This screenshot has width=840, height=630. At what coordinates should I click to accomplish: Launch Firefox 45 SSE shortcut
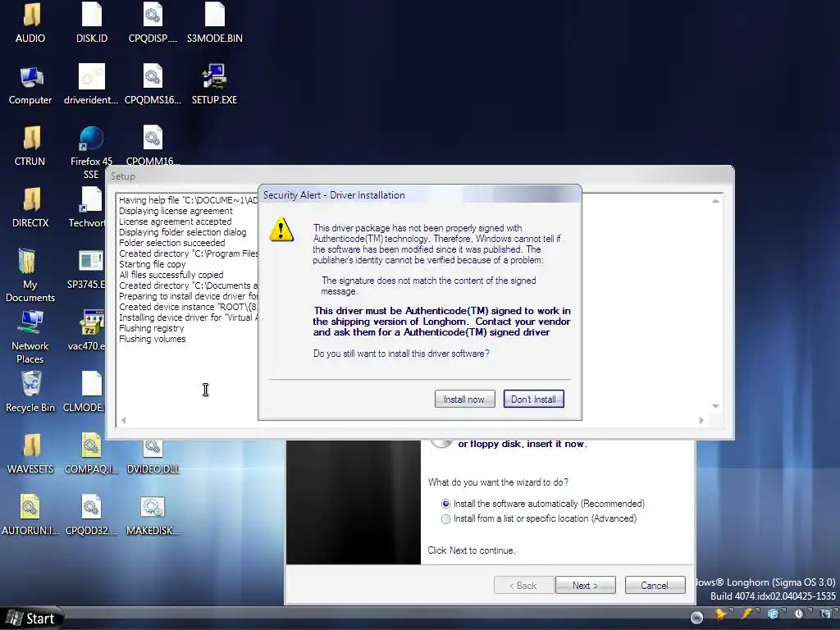(x=91, y=152)
